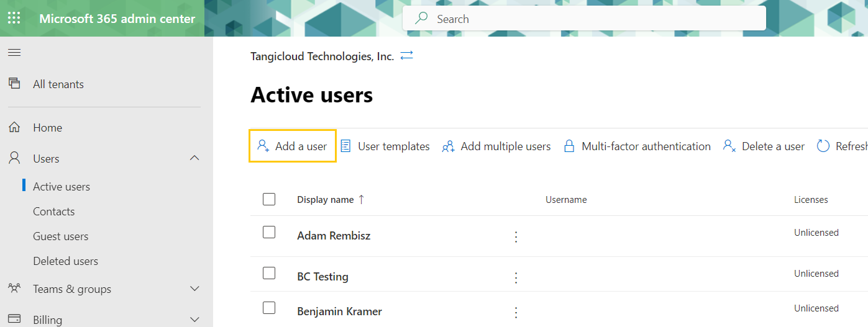Click Add multiple users button
This screenshot has width=868, height=327.
tap(496, 146)
